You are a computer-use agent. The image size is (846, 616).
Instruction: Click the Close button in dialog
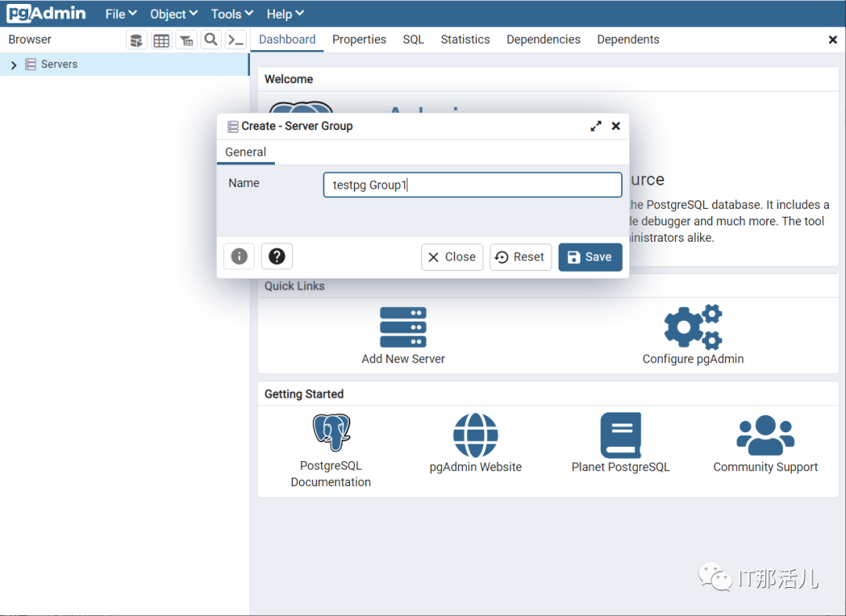[x=452, y=257]
